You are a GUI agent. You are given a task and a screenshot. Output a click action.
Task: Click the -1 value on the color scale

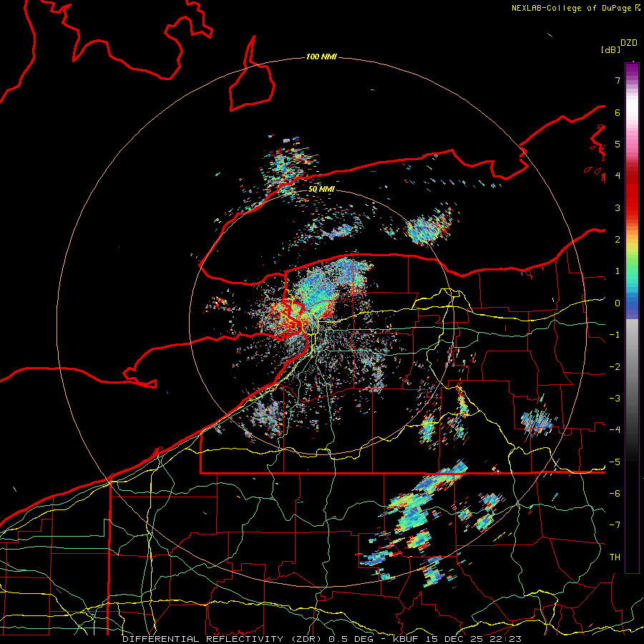(x=615, y=334)
